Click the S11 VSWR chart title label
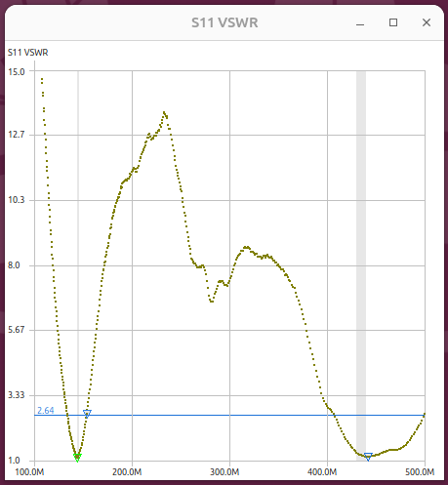The width and height of the screenshot is (448, 485). pos(28,53)
